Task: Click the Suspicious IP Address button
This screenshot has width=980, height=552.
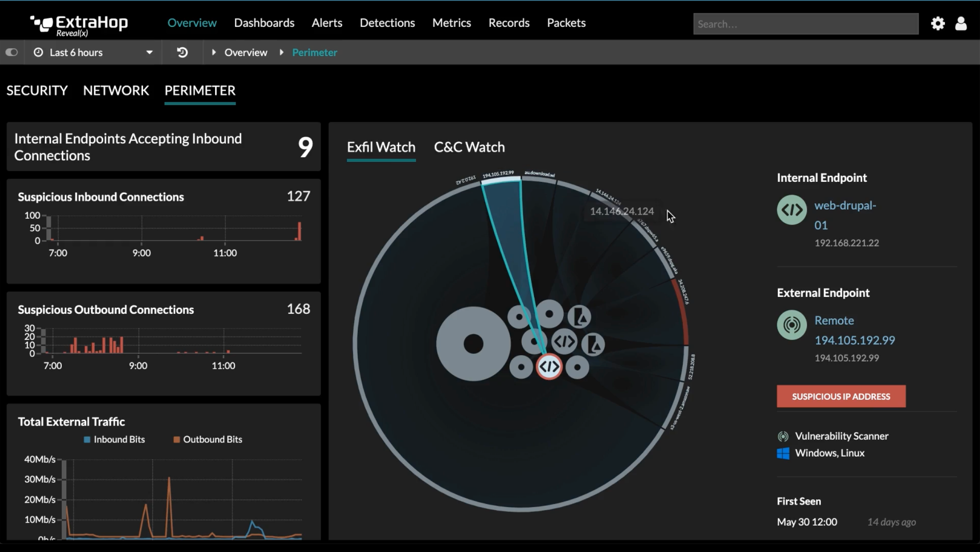Action: click(x=840, y=396)
